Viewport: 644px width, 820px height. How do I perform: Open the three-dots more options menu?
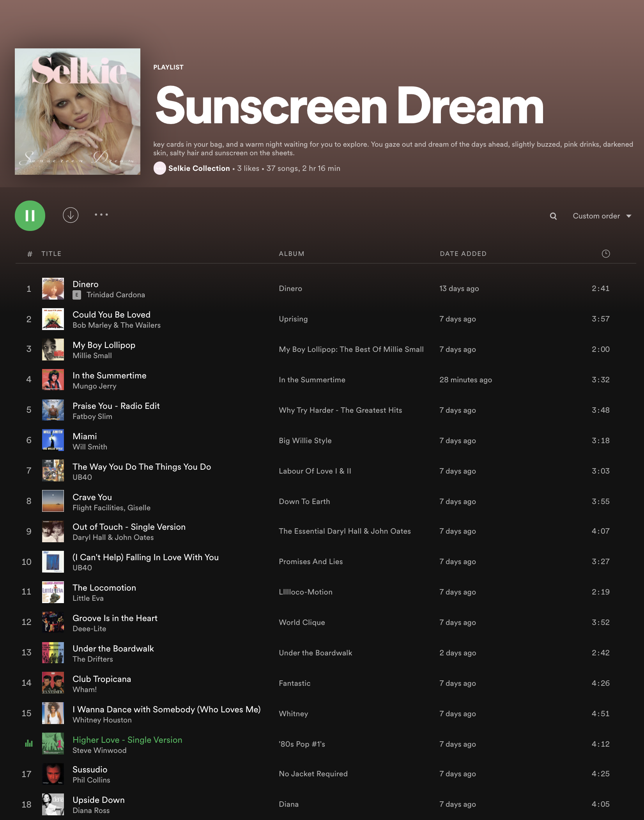coord(101,215)
